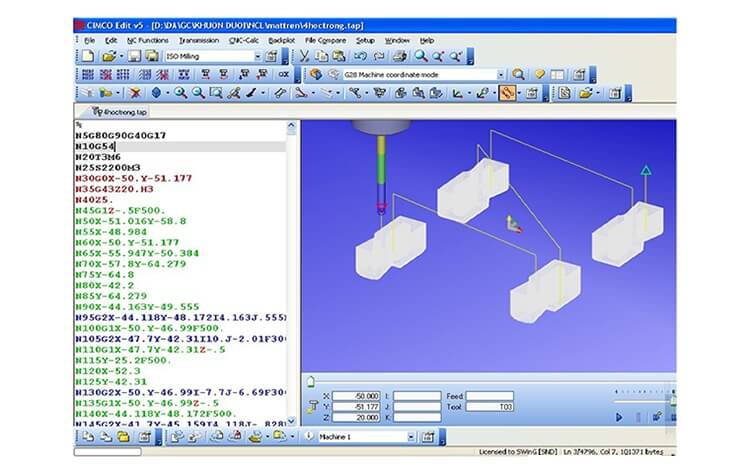Select the highlighted orange toolpath icon

(x=507, y=93)
